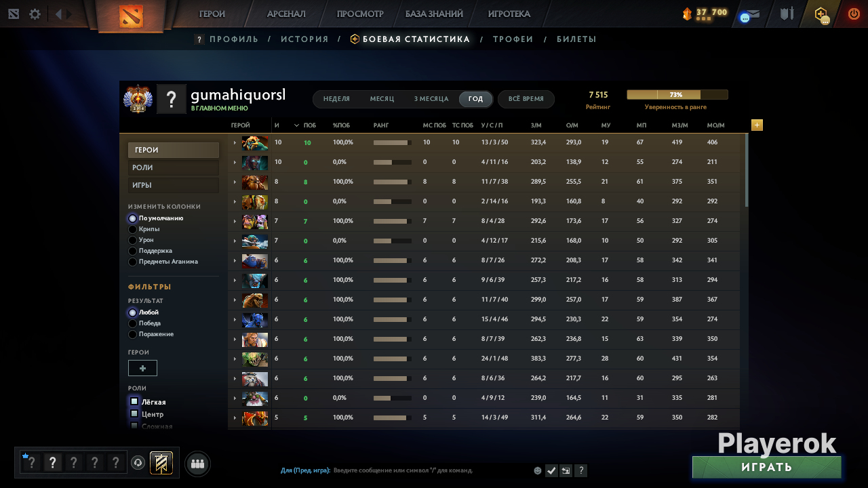Click the rank medal badge beside the profile
Viewport: 868px width, 488px height.
[x=138, y=99]
